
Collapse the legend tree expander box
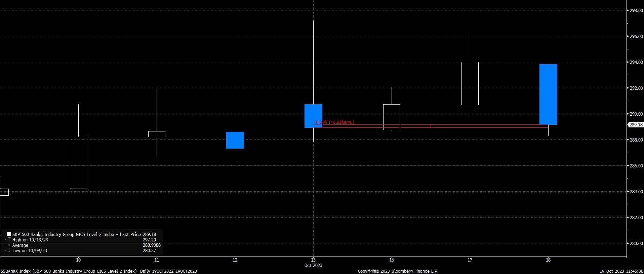pyautogui.click(x=5, y=234)
